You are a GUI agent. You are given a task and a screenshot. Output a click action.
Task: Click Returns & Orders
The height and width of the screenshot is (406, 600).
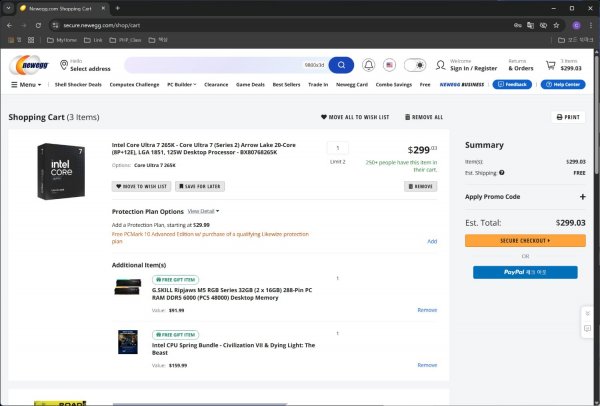520,65
